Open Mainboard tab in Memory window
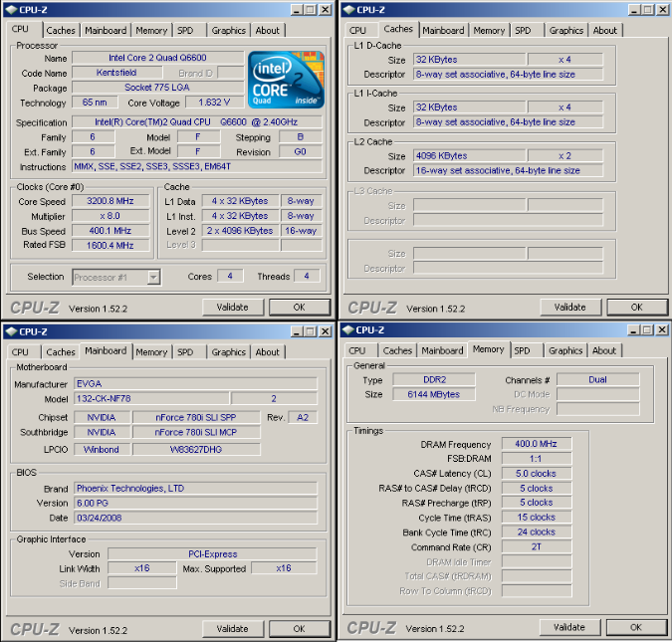This screenshot has width=672, height=642. 442,350
